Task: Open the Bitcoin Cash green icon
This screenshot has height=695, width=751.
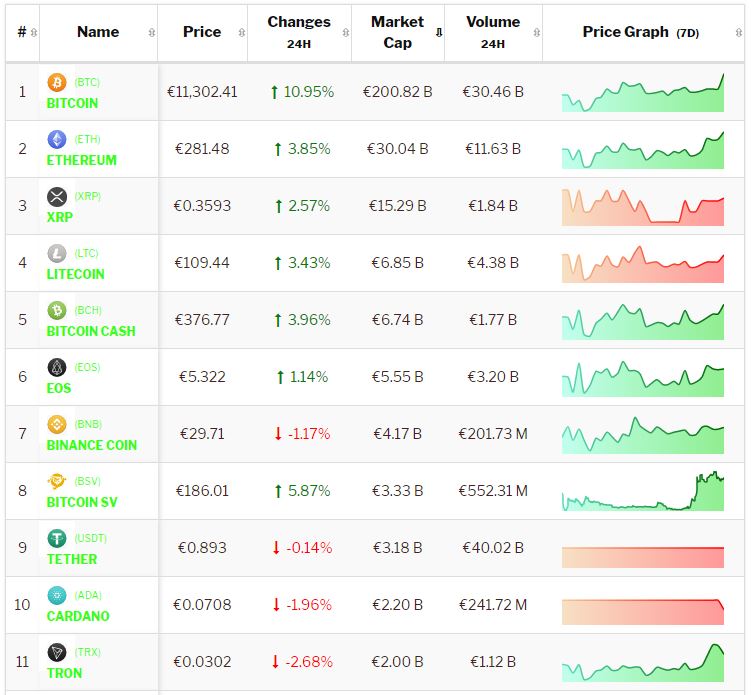Action: point(57,310)
